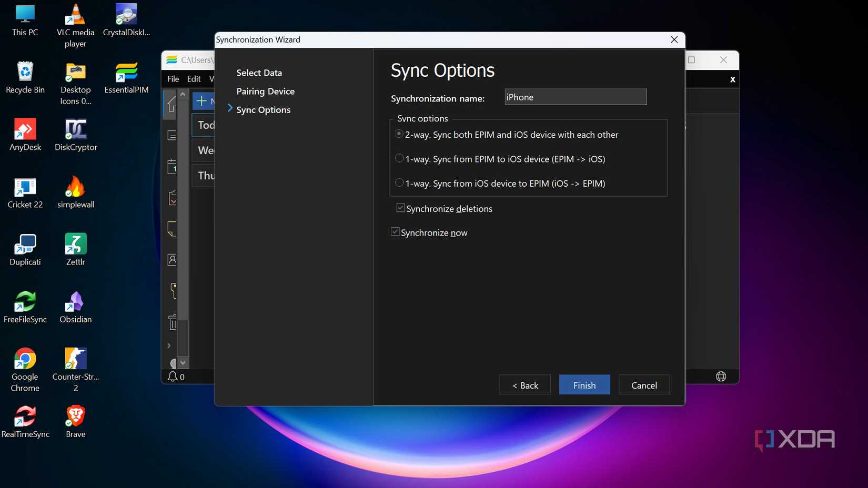Viewport: 868px width, 488px height.
Task: Launch Cricket 22 game shortcut
Action: [x=25, y=192]
